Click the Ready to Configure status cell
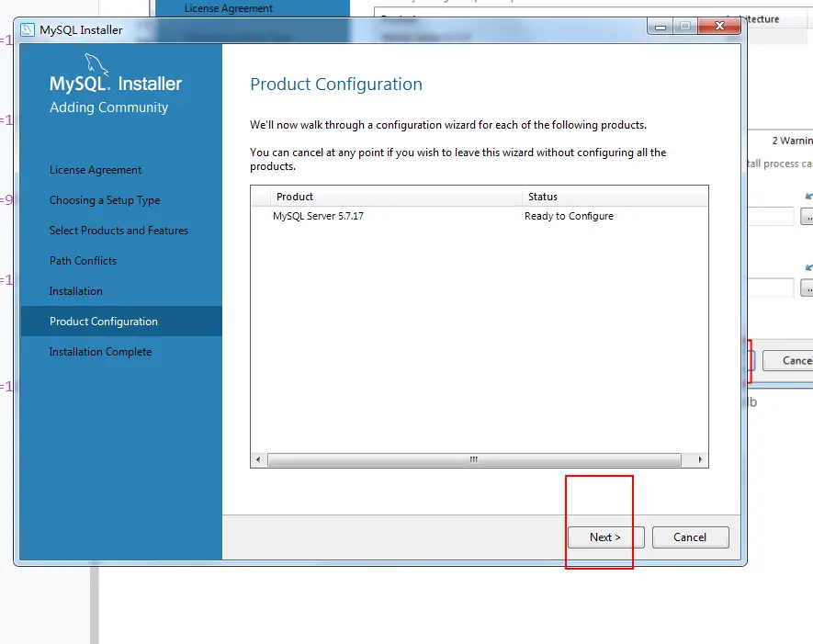 [x=569, y=216]
